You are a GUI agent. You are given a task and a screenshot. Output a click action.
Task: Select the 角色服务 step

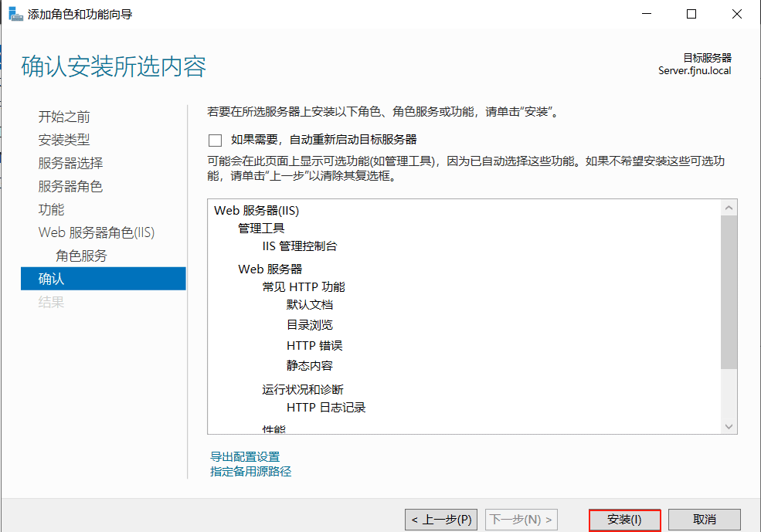[80, 256]
